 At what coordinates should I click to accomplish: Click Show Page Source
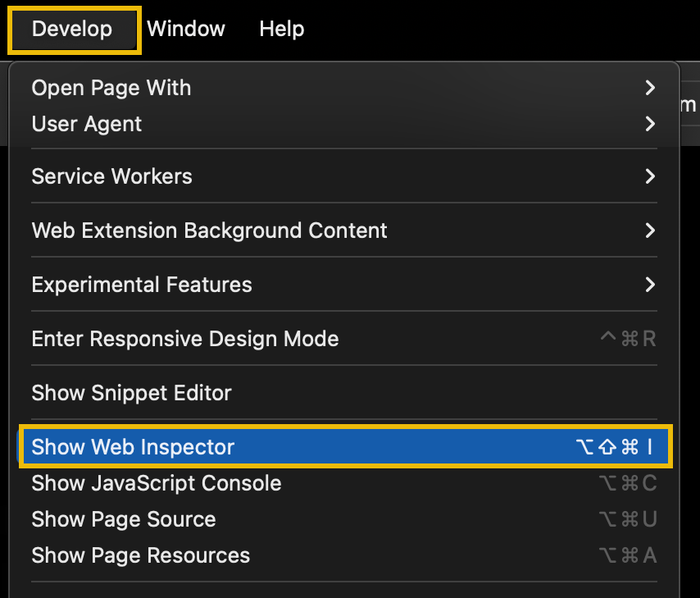[x=124, y=520]
